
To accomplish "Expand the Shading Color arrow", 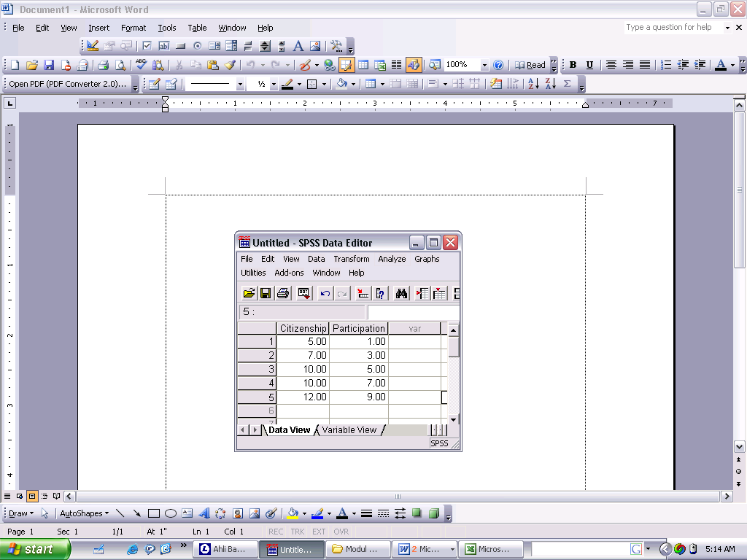I will click(x=354, y=85).
